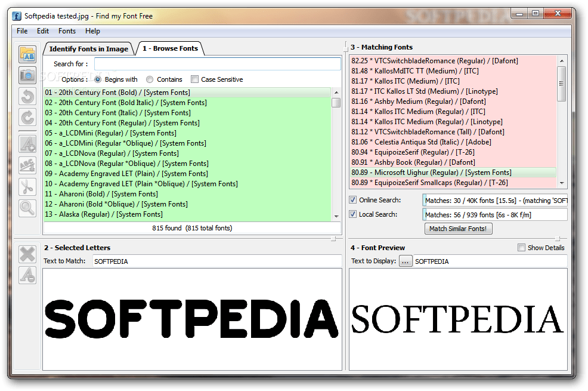
Task: Select 13 - Alaska (Regular) row
Action: coord(187,214)
